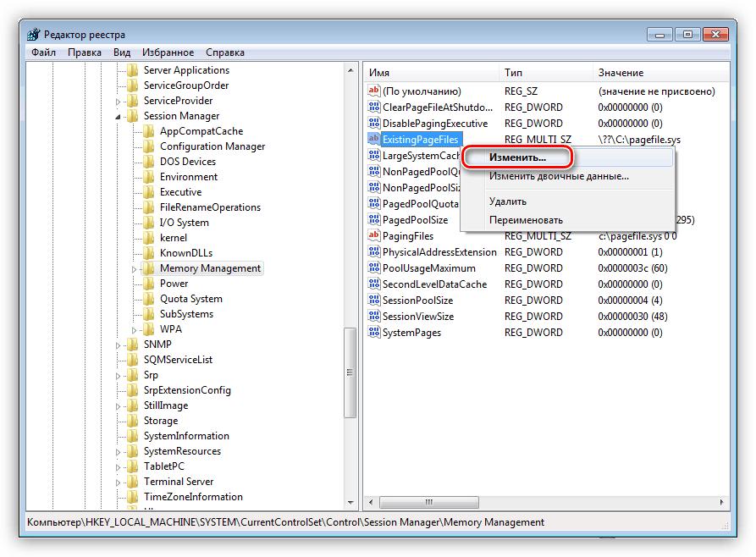Click the Memory Management folder icon
Image resolution: width=756 pixels, height=557 pixels.
(x=148, y=268)
